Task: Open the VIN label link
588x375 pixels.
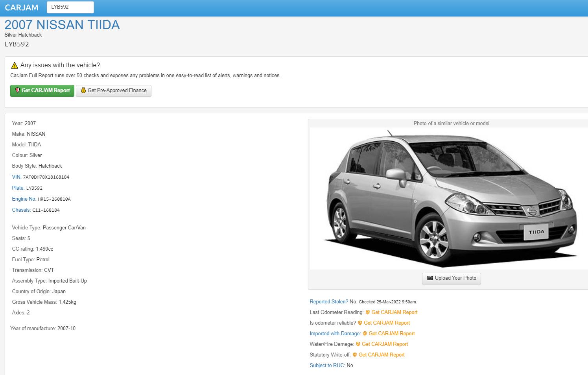Action: point(17,177)
